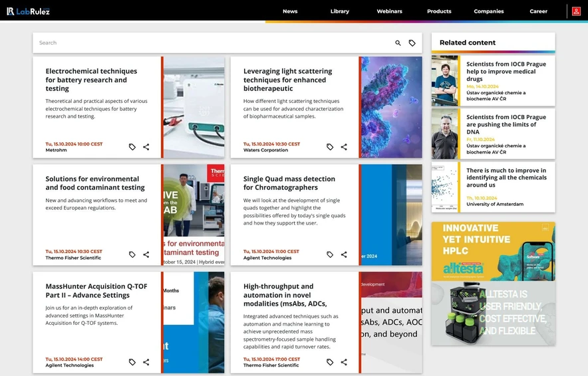
Task: Open Single Quad mass detection for Chromatographers title
Action: (x=289, y=183)
